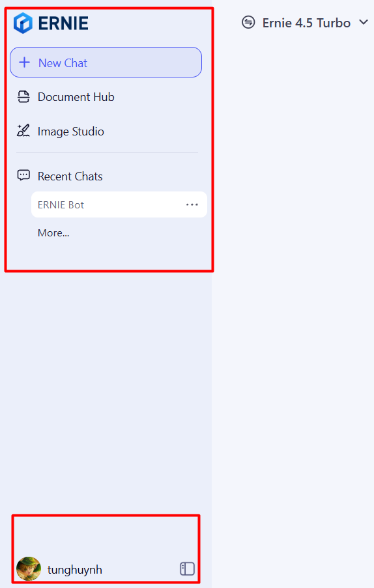374x588 pixels.
Task: Click the tunghuynh username
Action: (75, 570)
